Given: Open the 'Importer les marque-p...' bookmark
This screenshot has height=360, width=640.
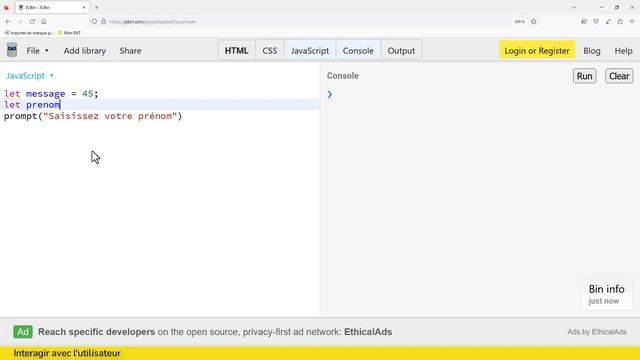Looking at the screenshot, I should pos(29,33).
